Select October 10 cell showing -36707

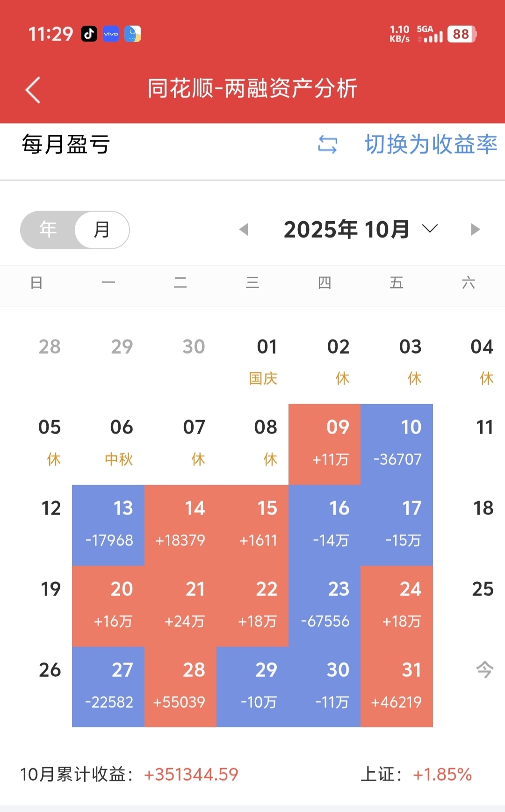pyautogui.click(x=397, y=444)
